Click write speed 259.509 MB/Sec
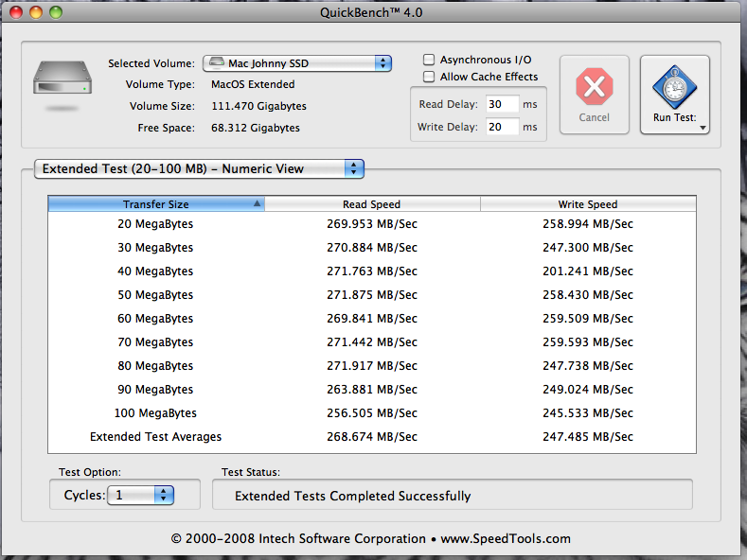Image resolution: width=747 pixels, height=560 pixels. (x=588, y=319)
